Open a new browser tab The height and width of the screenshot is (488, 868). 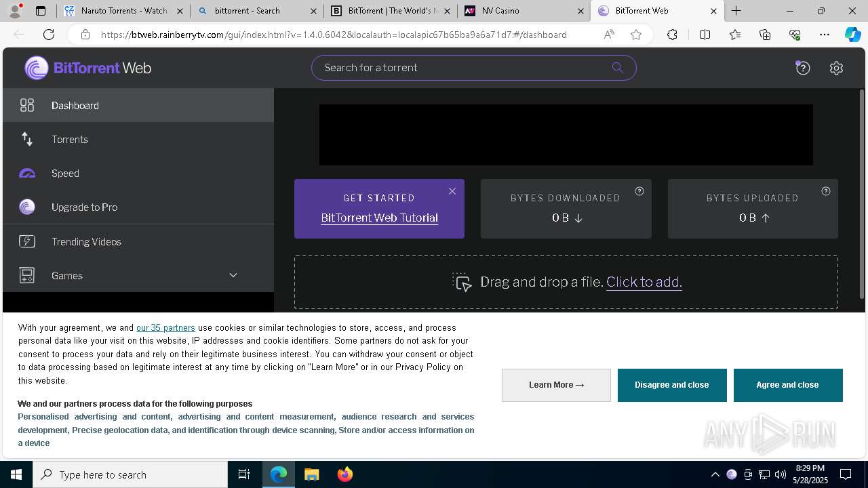pos(736,11)
